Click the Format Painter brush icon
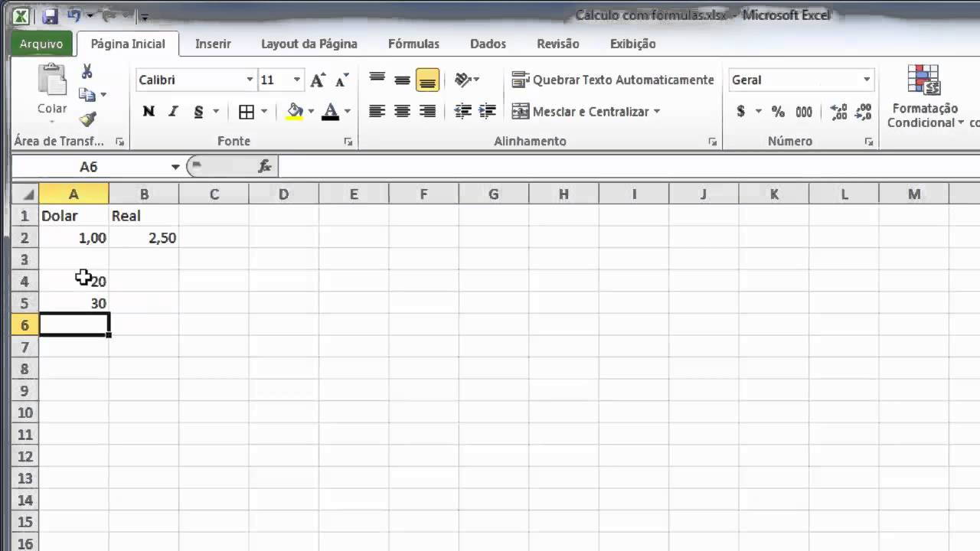This screenshot has width=980, height=551. tap(87, 119)
